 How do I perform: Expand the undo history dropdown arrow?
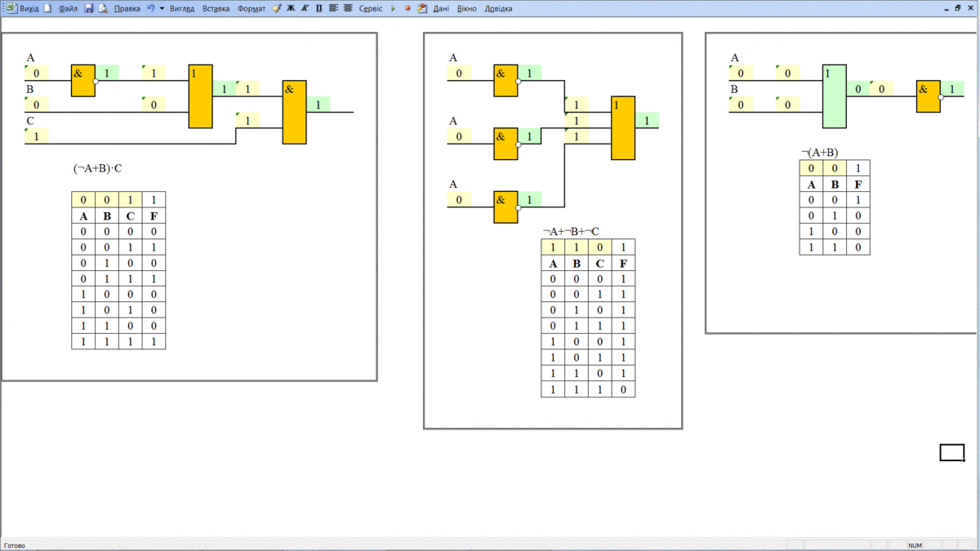tap(162, 8)
